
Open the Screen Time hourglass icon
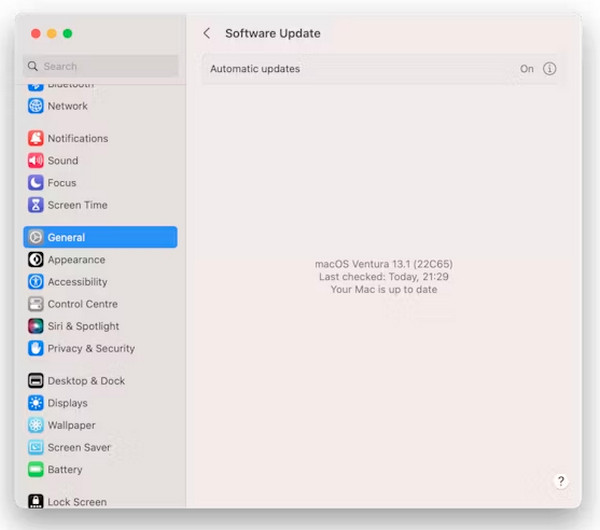click(x=36, y=205)
